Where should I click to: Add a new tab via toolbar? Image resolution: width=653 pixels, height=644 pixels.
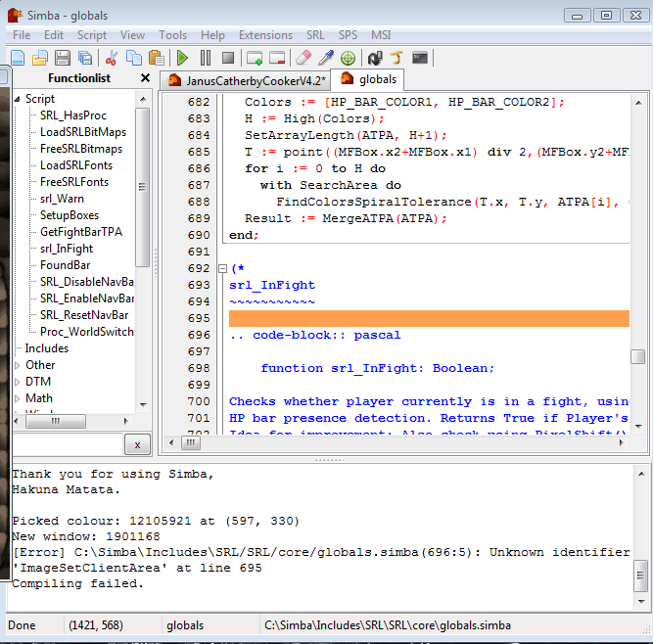tap(255, 59)
